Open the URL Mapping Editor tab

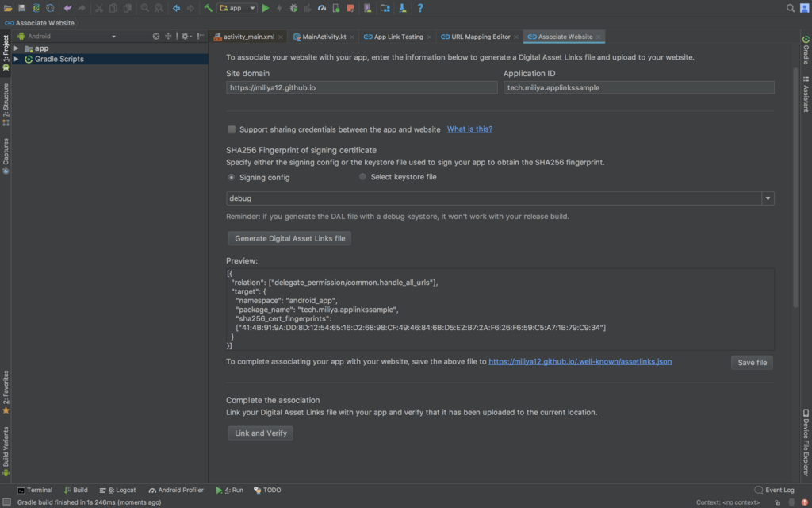pyautogui.click(x=480, y=37)
